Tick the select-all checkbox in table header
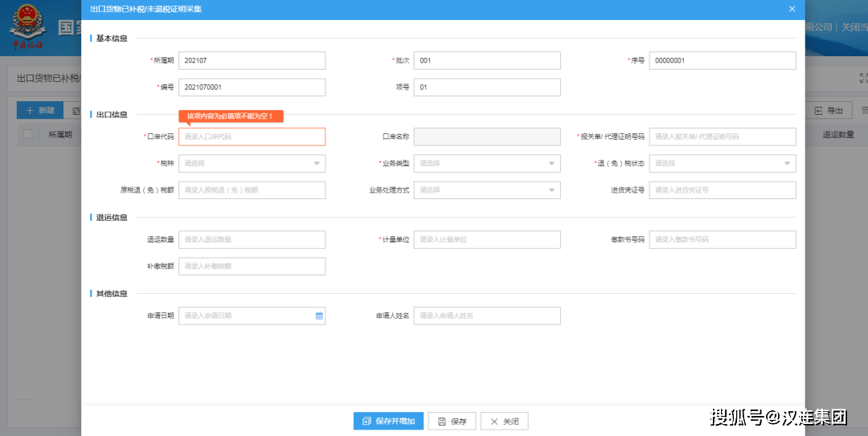 [27, 134]
